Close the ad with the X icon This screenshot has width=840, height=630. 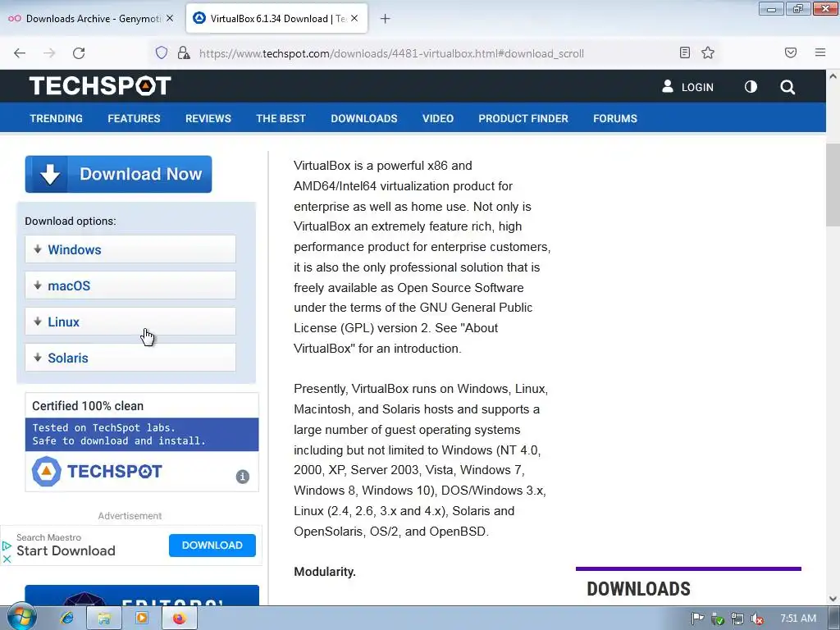pos(7,559)
